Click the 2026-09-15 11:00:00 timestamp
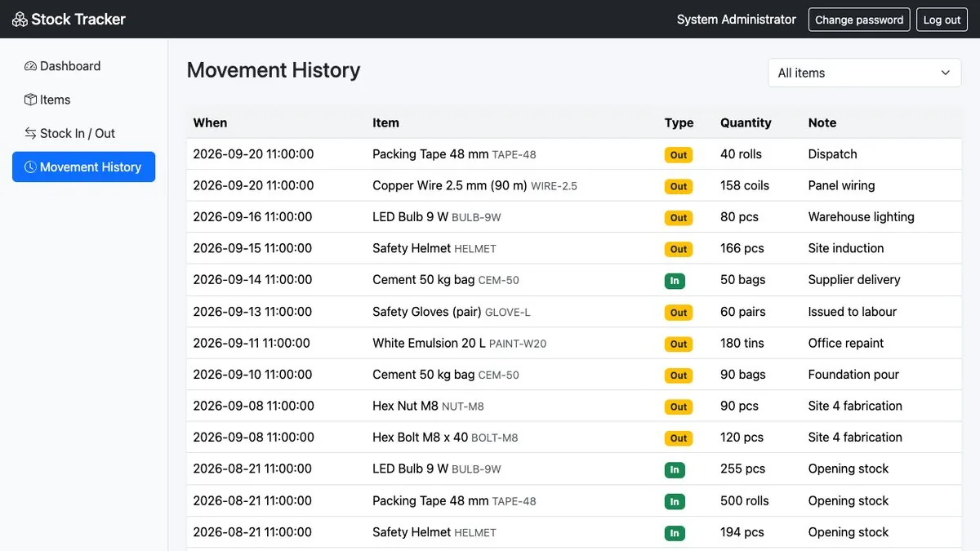The width and height of the screenshot is (980, 551). (x=252, y=248)
